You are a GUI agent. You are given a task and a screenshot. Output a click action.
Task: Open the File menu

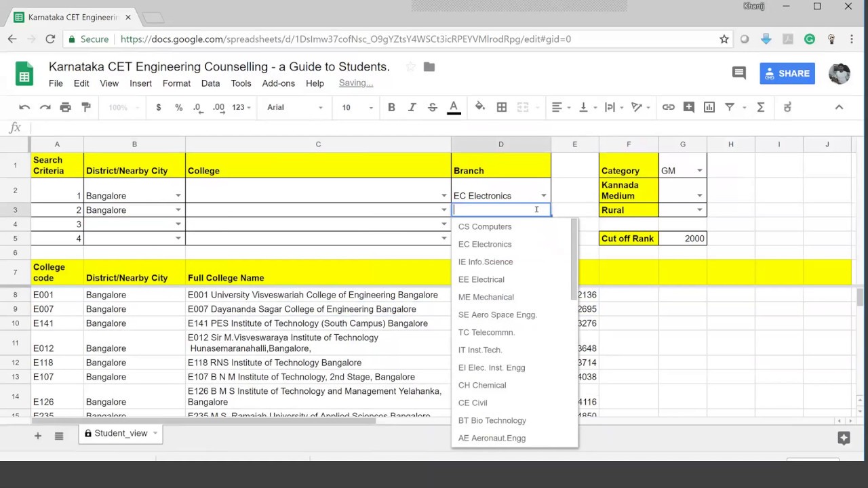pos(56,83)
